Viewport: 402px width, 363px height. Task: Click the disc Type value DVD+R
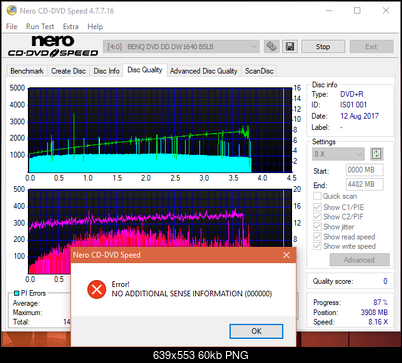[352, 94]
